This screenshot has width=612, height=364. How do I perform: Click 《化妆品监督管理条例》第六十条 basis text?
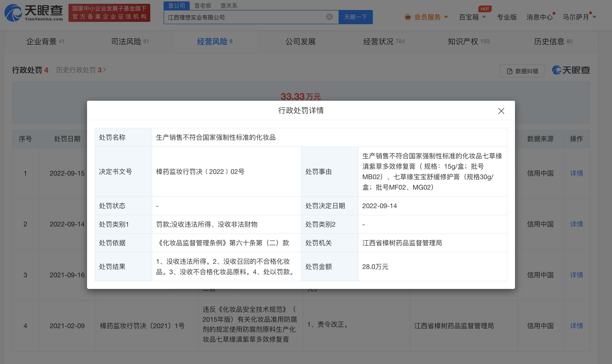coord(223,243)
